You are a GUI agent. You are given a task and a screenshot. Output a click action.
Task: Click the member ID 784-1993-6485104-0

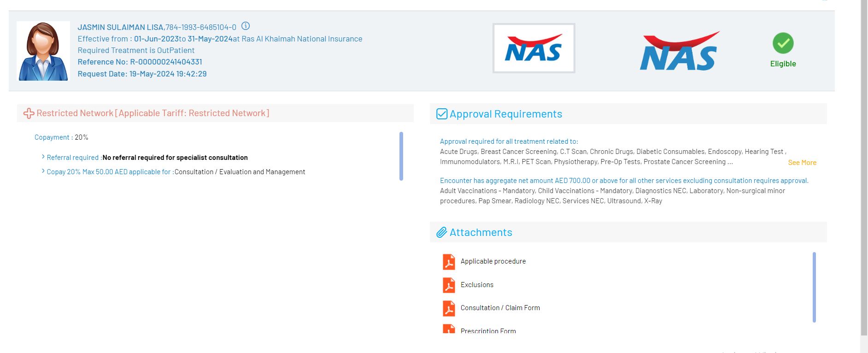pyautogui.click(x=201, y=27)
